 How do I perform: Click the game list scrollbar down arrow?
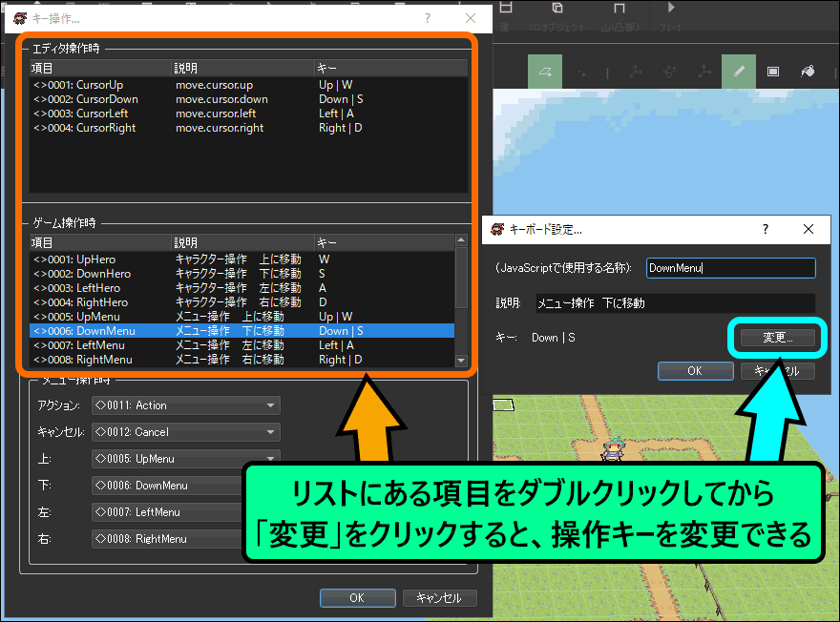point(462,362)
